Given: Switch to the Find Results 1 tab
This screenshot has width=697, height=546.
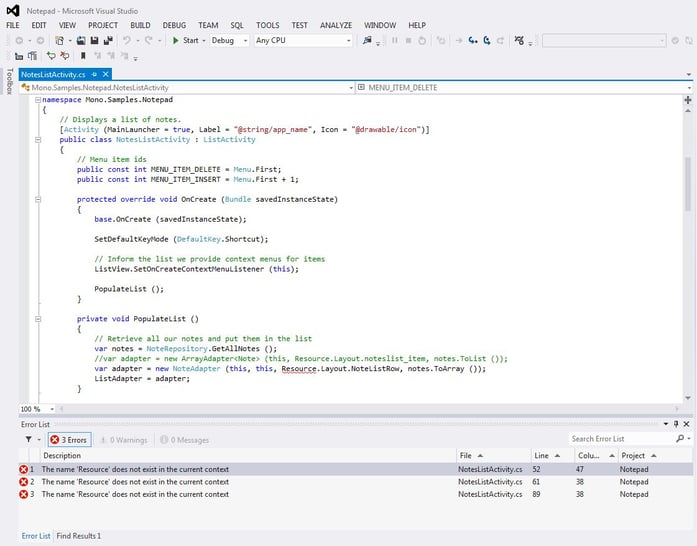Looking at the screenshot, I should click(x=79, y=536).
